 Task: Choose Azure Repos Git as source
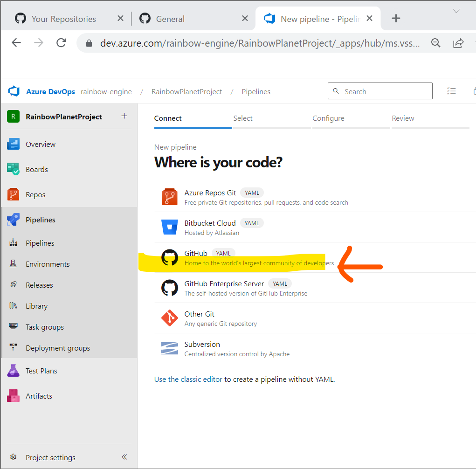click(x=315, y=197)
